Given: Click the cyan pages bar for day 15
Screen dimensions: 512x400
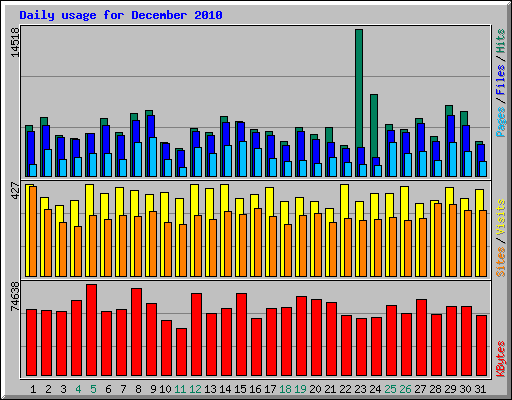Looking at the screenshot, I should pos(243,159).
